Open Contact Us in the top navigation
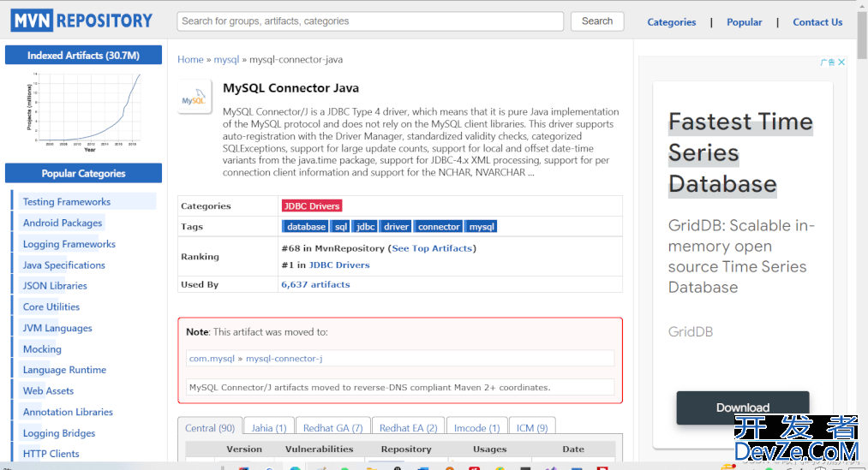 pyautogui.click(x=817, y=22)
